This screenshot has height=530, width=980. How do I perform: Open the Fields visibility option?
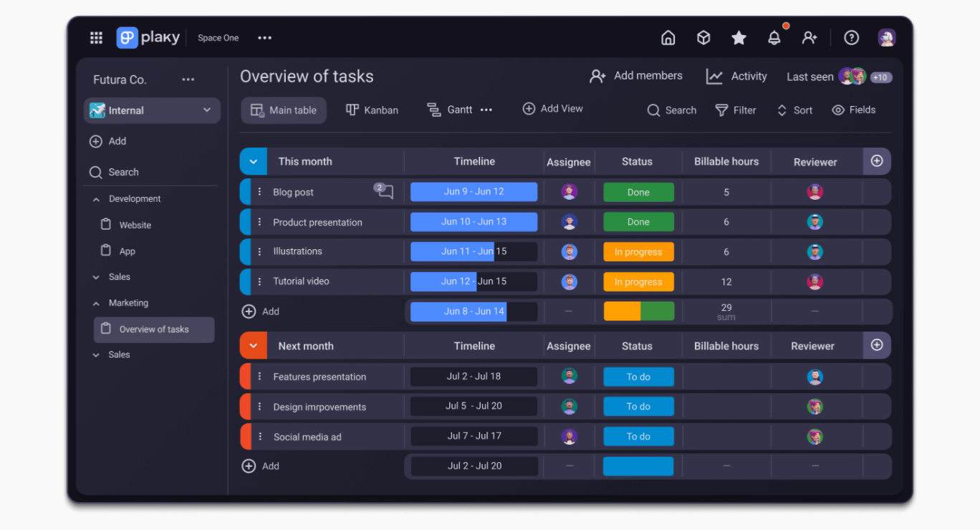point(854,110)
